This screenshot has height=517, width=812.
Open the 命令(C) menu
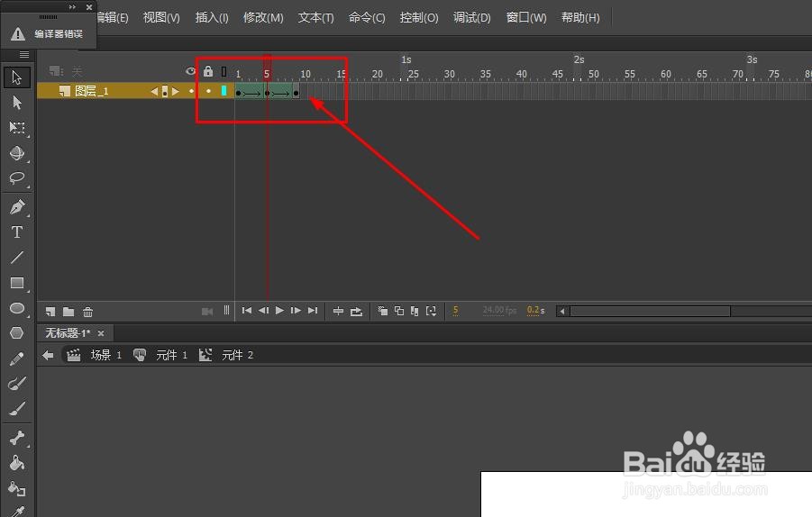pyautogui.click(x=367, y=18)
